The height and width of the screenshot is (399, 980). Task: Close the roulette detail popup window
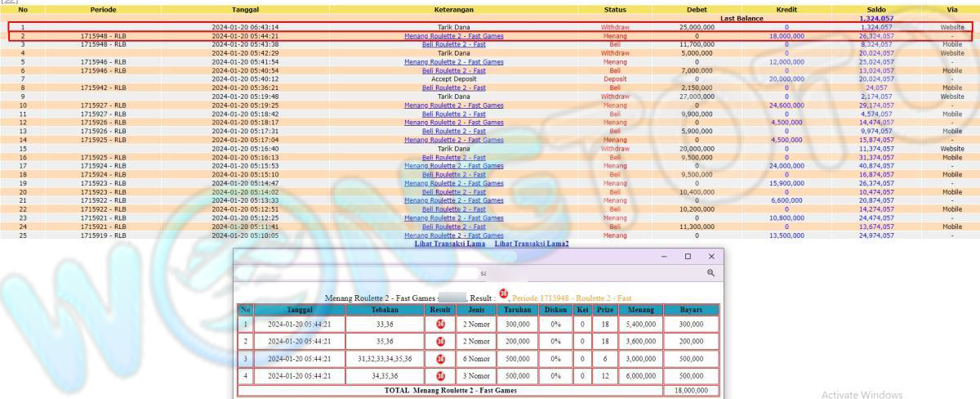point(710,256)
